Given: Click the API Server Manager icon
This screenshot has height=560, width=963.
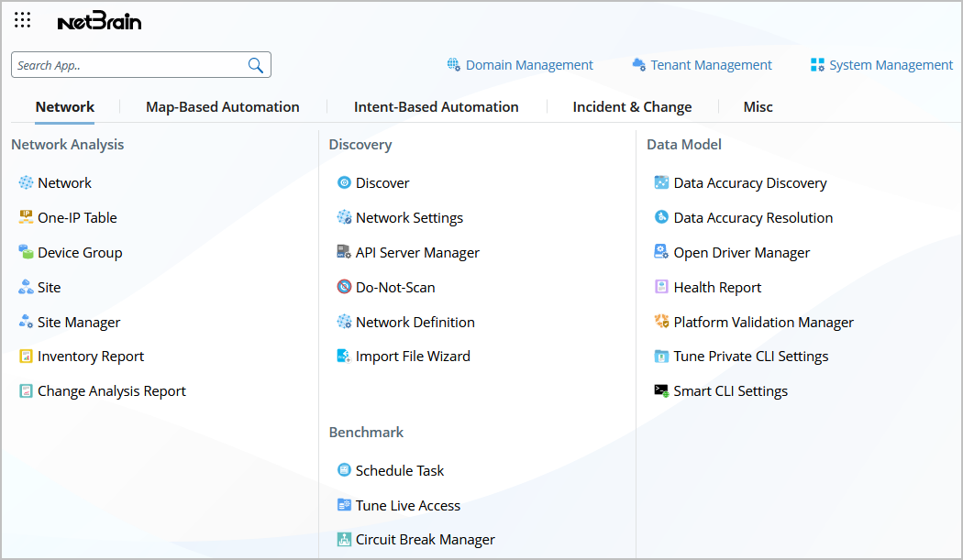Looking at the screenshot, I should (344, 252).
